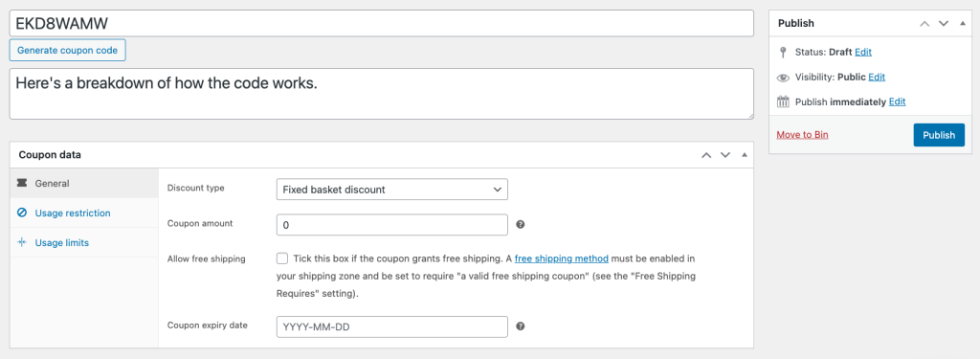Edit the Draft status
Image resolution: width=980 pixels, height=359 pixels.
coord(863,52)
